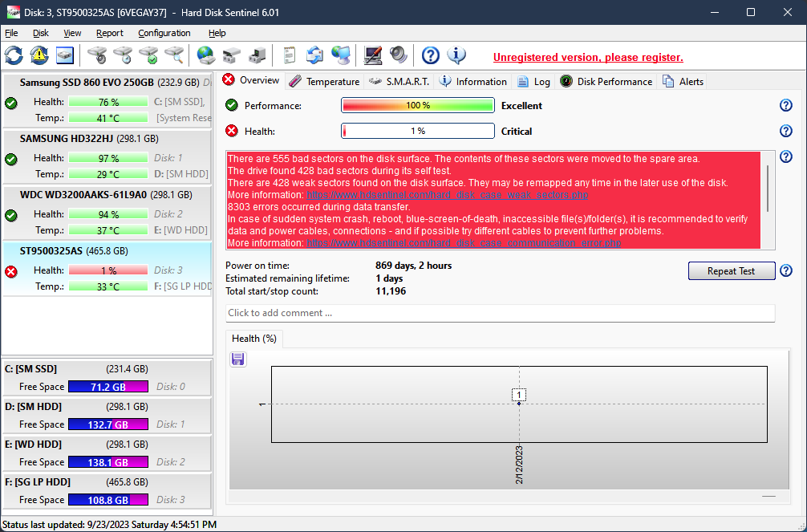Click the purple save icon above health graph

tap(237, 359)
